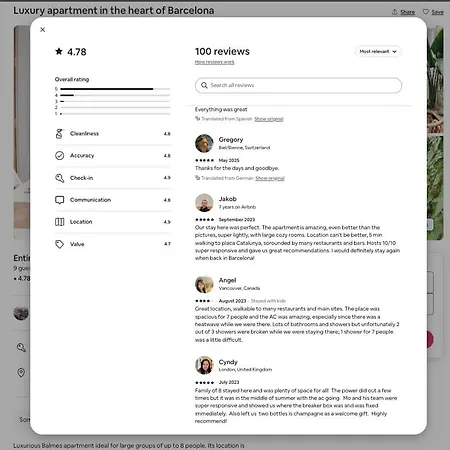Save the listing with heart icon

pos(433,12)
